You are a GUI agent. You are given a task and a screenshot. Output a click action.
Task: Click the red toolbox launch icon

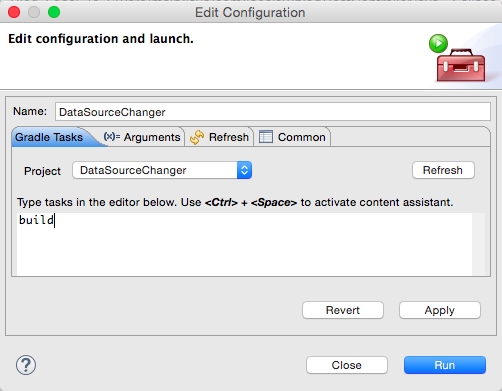click(461, 66)
